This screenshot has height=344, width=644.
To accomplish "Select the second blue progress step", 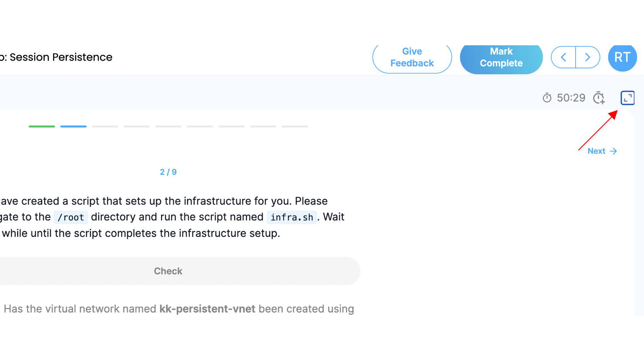I will [x=73, y=126].
